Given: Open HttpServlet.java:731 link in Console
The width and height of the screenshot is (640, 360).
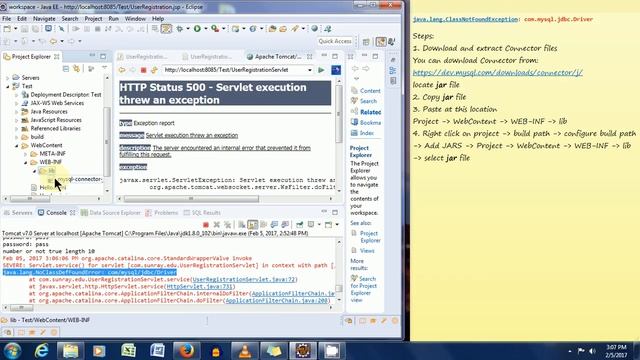Looking at the screenshot, I should [x=199, y=287].
